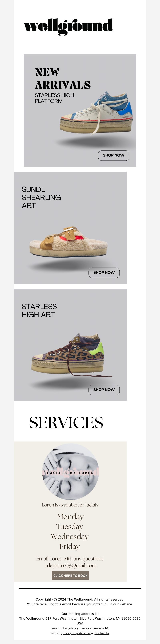Click the Friday availability text

pyautogui.click(x=69, y=547)
